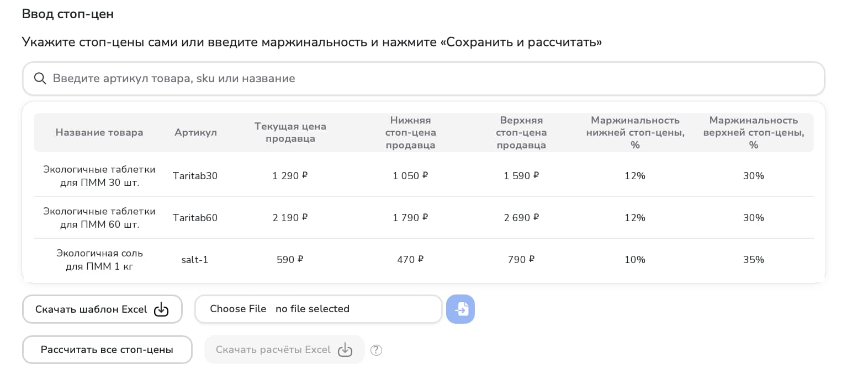Image resolution: width=868 pixels, height=375 pixels.
Task: Click 'Название товара' column header
Action: click(x=99, y=132)
